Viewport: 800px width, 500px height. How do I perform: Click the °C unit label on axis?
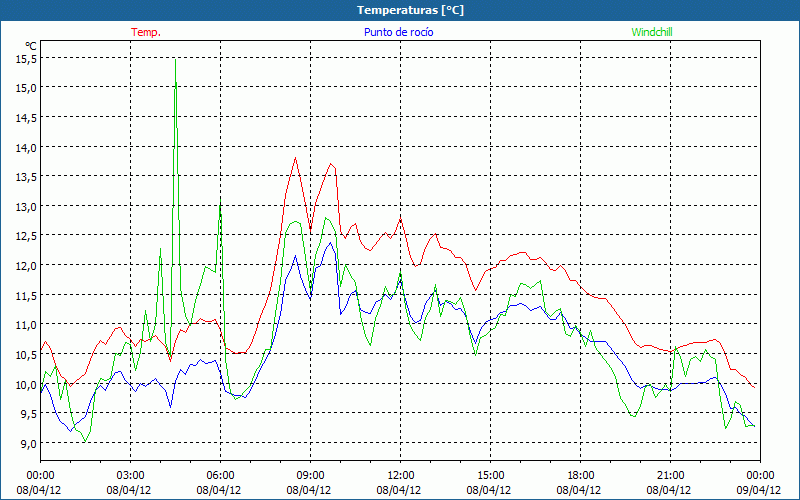[31, 46]
